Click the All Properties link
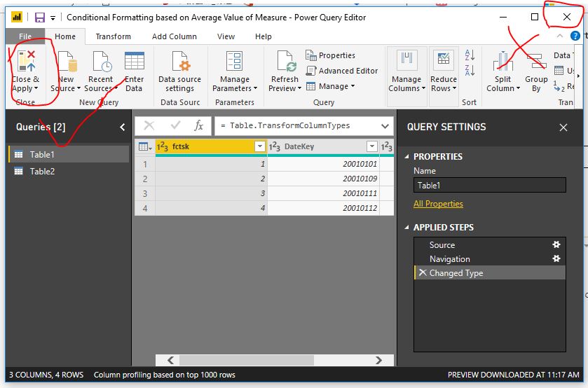This screenshot has width=588, height=388. (438, 204)
